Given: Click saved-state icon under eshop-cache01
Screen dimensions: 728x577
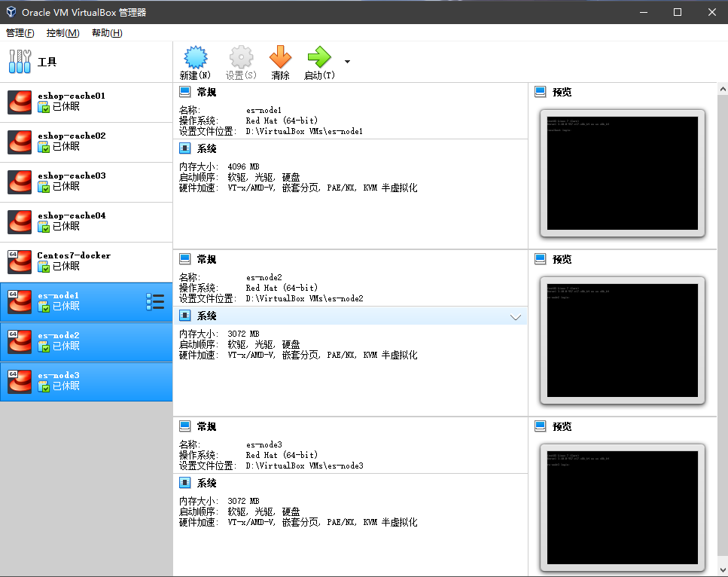Looking at the screenshot, I should (x=44, y=107).
